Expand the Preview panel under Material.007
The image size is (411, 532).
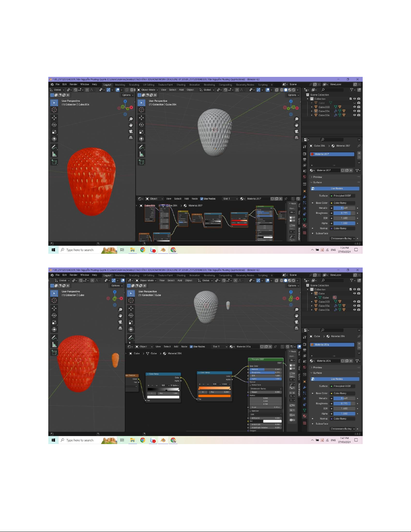pyautogui.click(x=317, y=177)
